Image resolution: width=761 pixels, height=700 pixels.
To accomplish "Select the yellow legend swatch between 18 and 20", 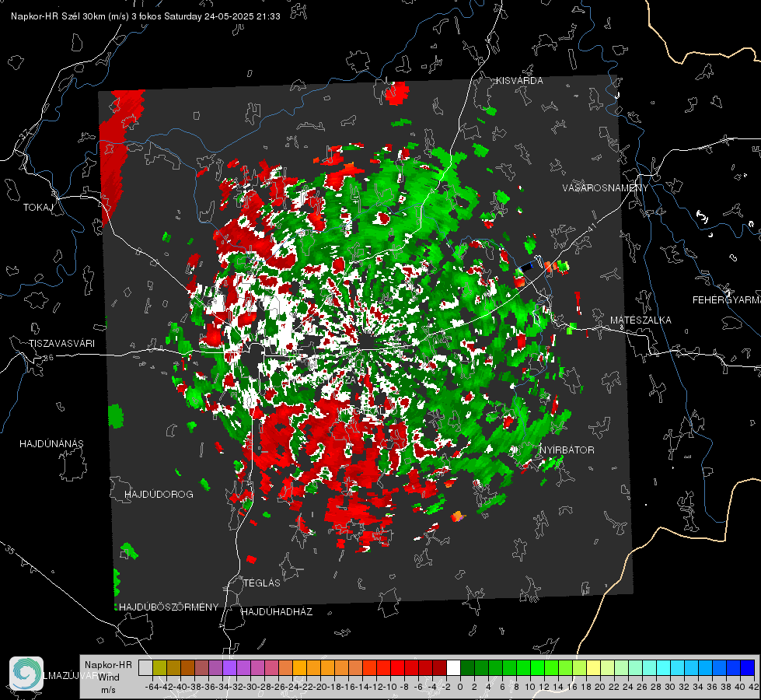I will coord(594,668).
